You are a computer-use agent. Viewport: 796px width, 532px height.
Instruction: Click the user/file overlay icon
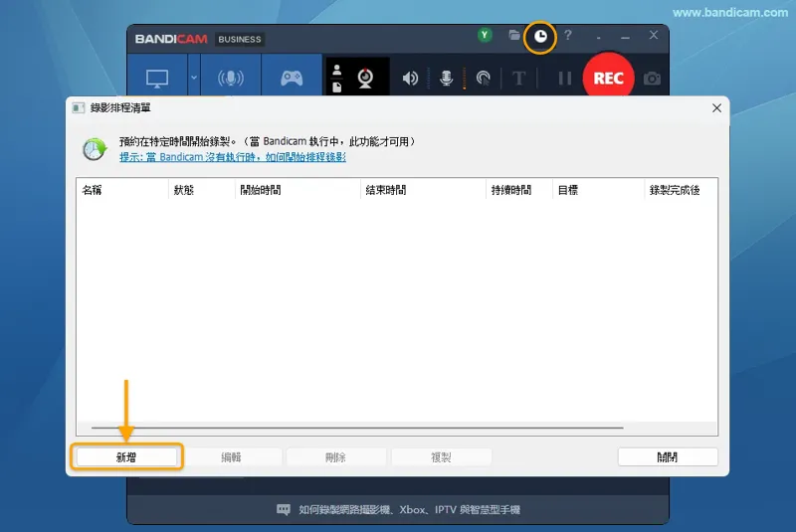(336, 79)
